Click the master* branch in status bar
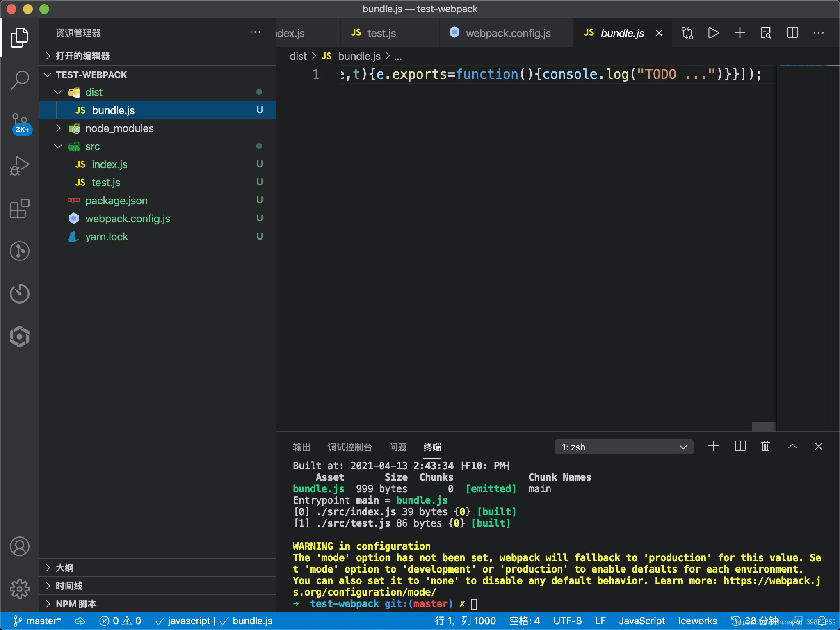The image size is (840, 630). [37, 621]
